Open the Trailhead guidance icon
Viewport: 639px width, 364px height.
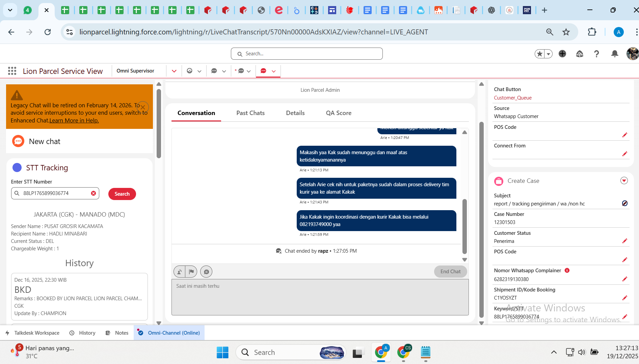580,54
